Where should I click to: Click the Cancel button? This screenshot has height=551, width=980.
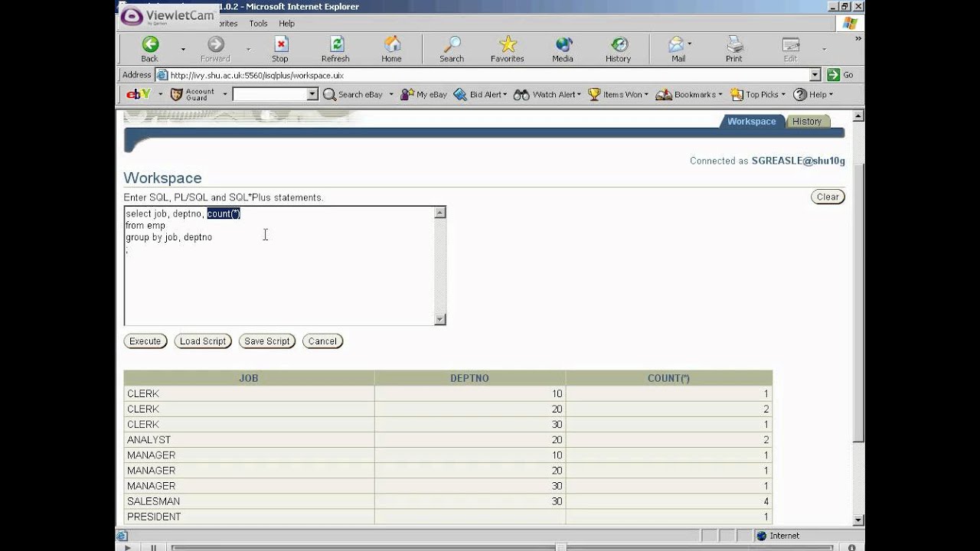pyautogui.click(x=322, y=341)
